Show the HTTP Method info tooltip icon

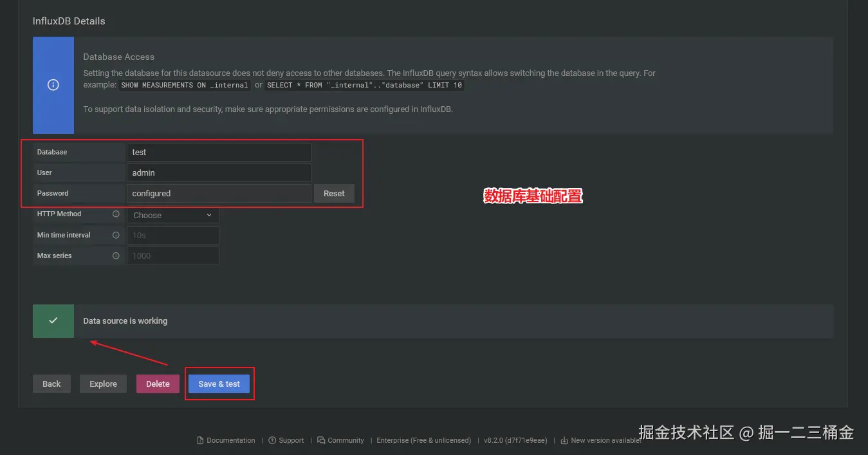click(x=116, y=214)
